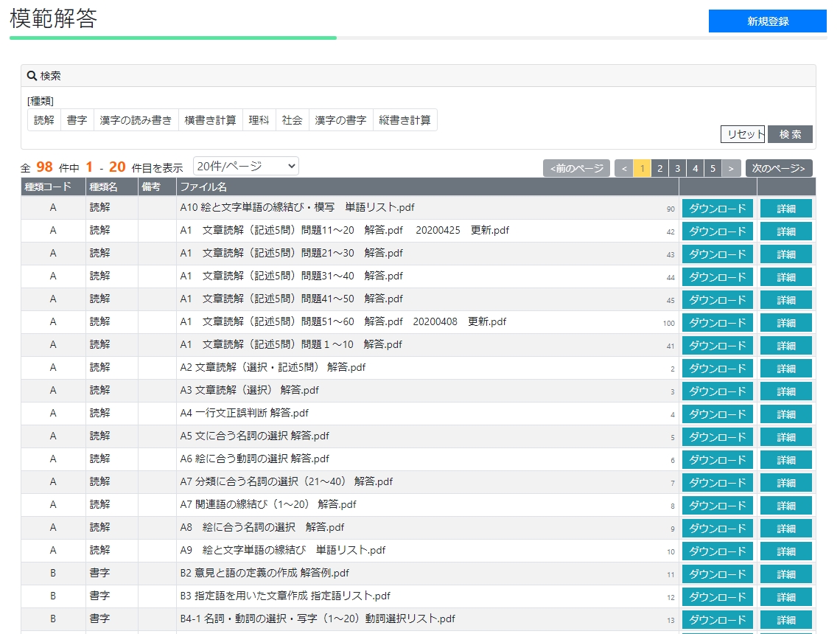Click the 新規登録 button

click(x=767, y=21)
